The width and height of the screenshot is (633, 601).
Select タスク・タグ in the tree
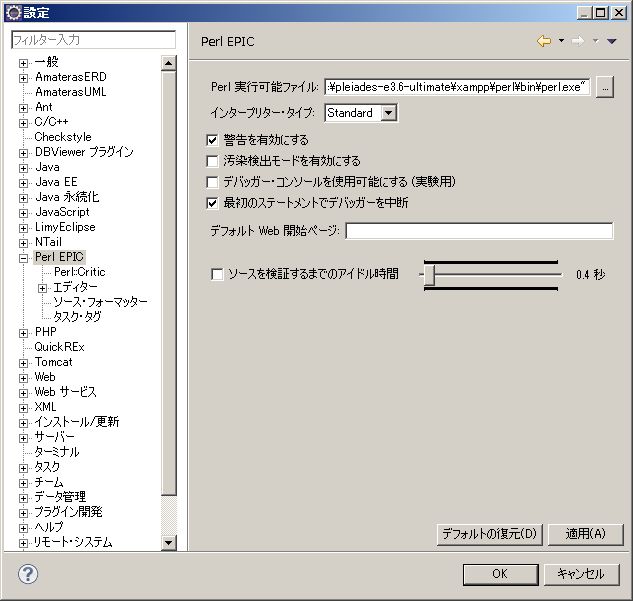(77, 316)
